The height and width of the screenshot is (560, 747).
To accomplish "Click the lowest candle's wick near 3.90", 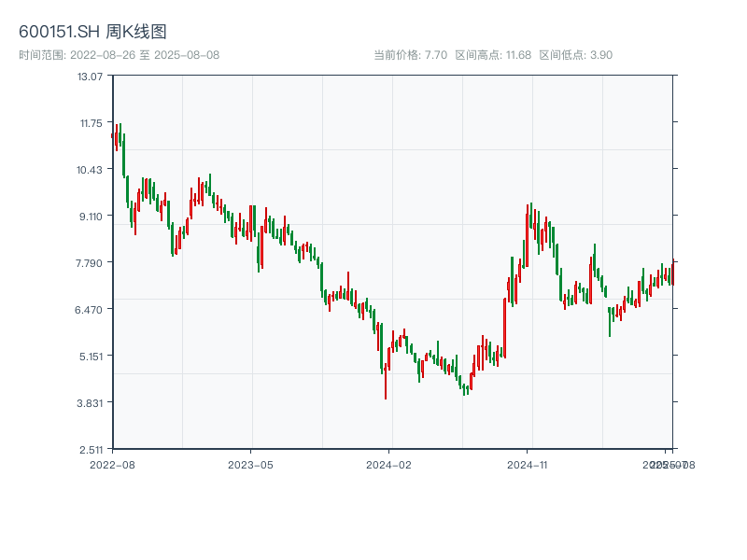I will (385, 392).
